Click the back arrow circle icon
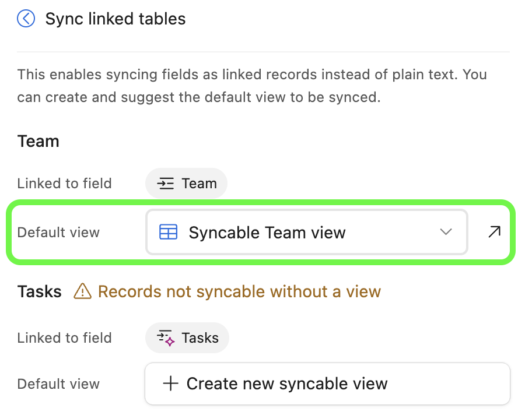Viewport: 532px width, 415px height. point(26,18)
